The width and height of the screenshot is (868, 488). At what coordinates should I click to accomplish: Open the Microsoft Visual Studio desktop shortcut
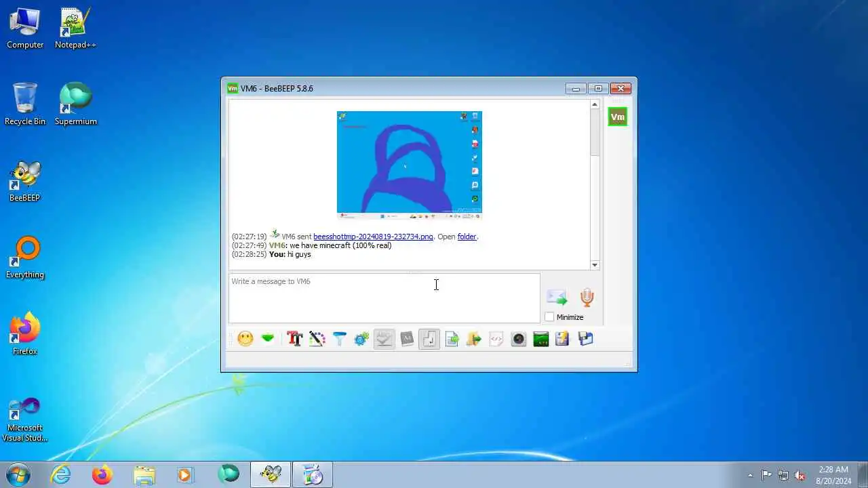click(x=25, y=419)
